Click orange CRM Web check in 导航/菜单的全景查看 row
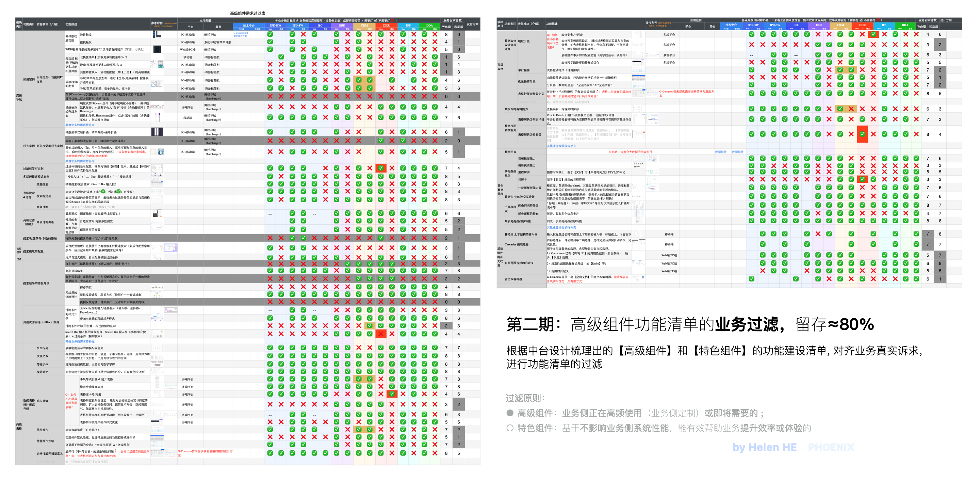The height and width of the screenshot is (480, 980). [359, 80]
